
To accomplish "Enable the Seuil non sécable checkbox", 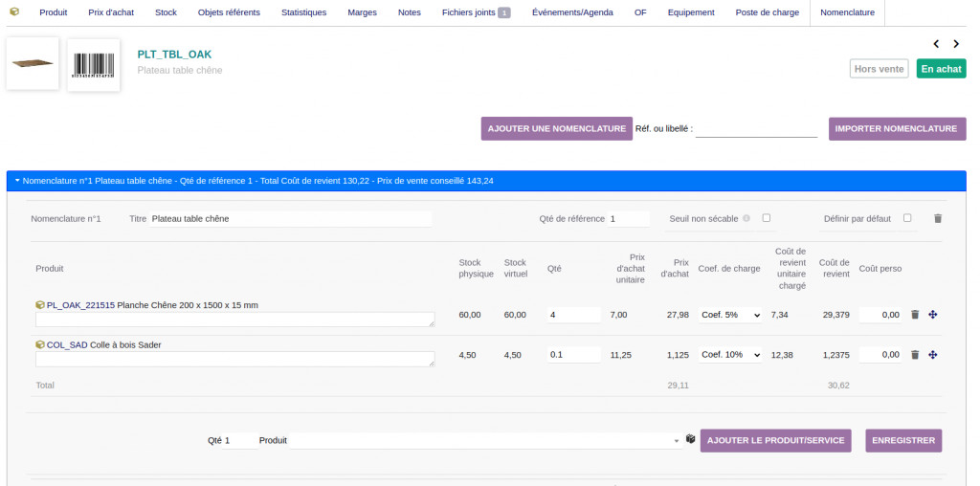I will [x=766, y=218].
